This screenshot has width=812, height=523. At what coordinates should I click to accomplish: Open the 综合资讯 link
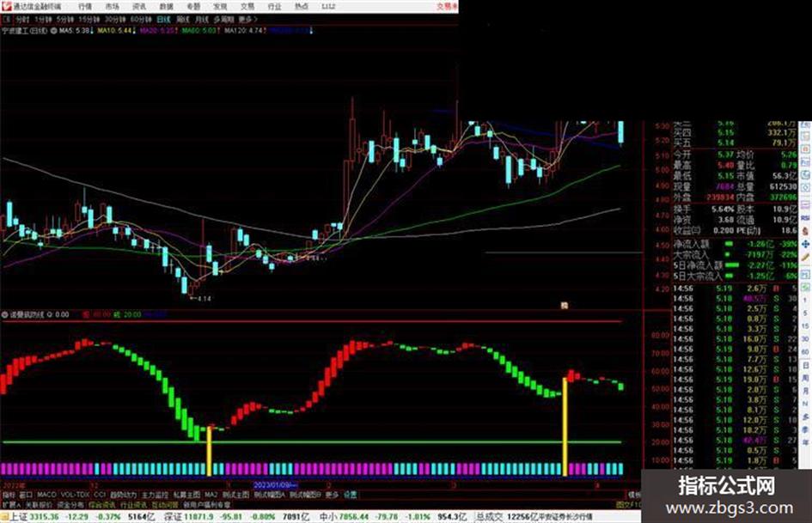(x=102, y=504)
